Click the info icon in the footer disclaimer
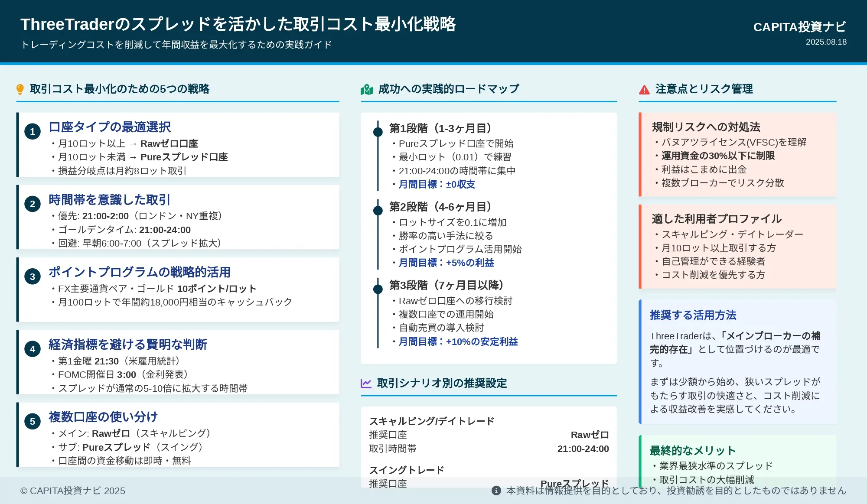Image resolution: width=867 pixels, height=504 pixels. pyautogui.click(x=496, y=491)
